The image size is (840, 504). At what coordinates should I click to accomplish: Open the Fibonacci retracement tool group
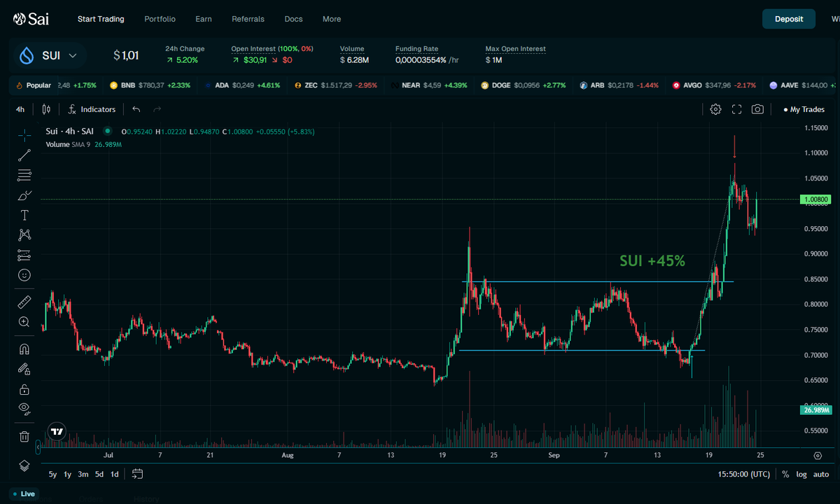coord(24,175)
